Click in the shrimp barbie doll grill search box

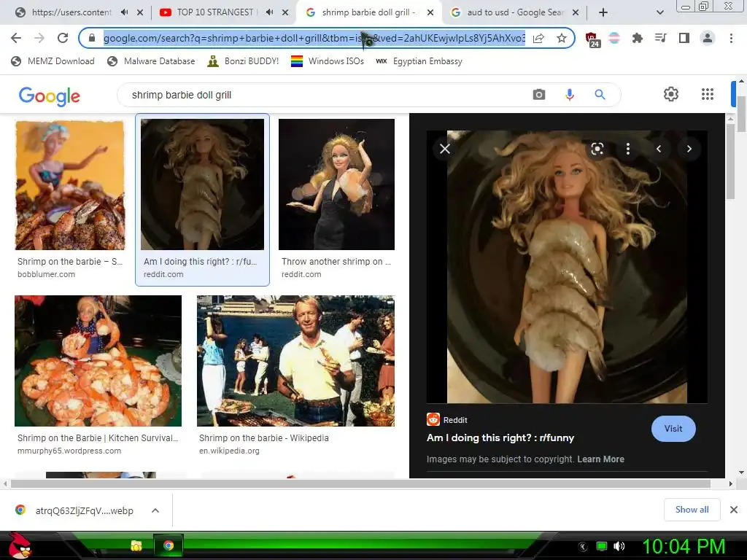click(x=324, y=95)
